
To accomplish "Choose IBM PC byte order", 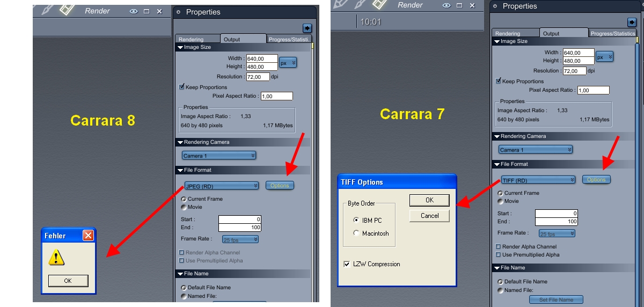I will [x=356, y=220].
